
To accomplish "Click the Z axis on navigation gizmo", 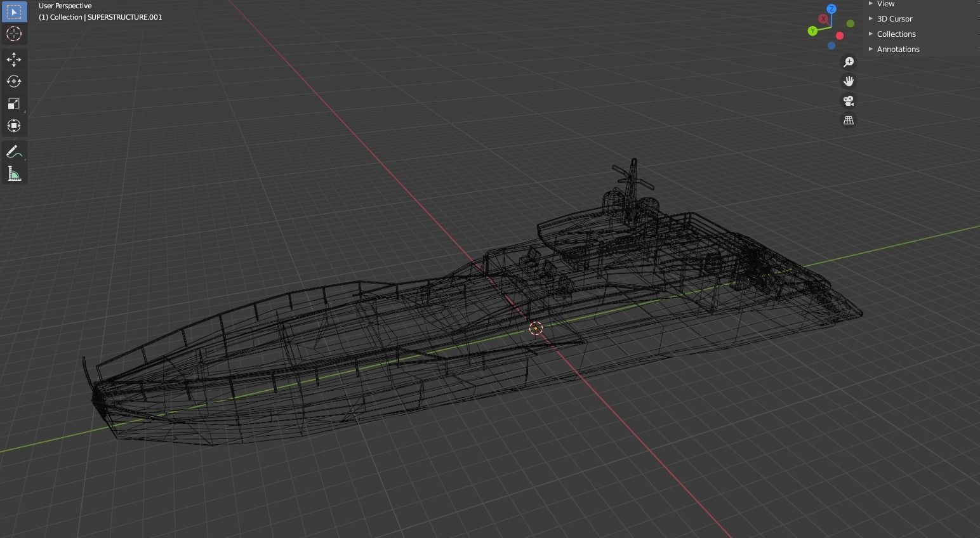I will pos(831,9).
